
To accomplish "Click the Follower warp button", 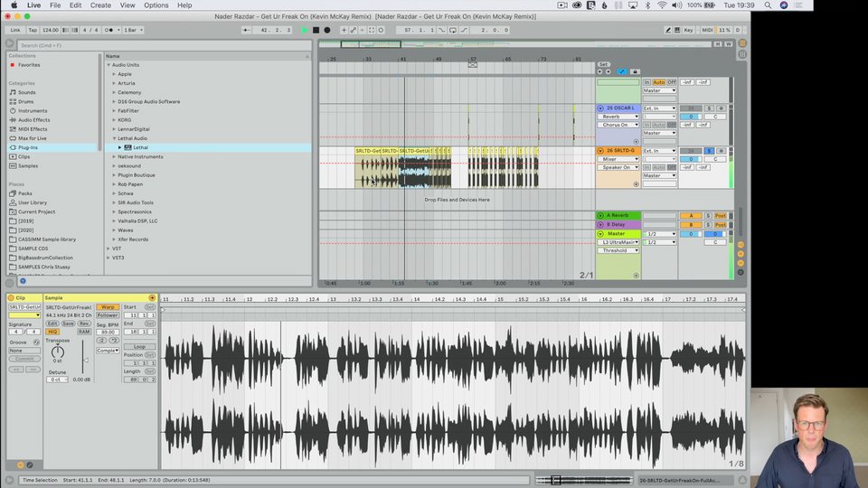I will (108, 315).
